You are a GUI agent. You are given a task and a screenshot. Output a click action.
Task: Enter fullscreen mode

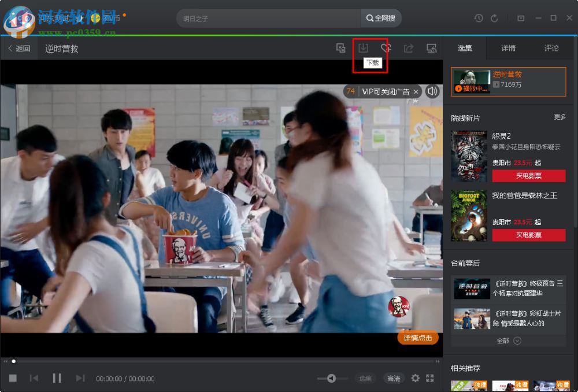[429, 378]
